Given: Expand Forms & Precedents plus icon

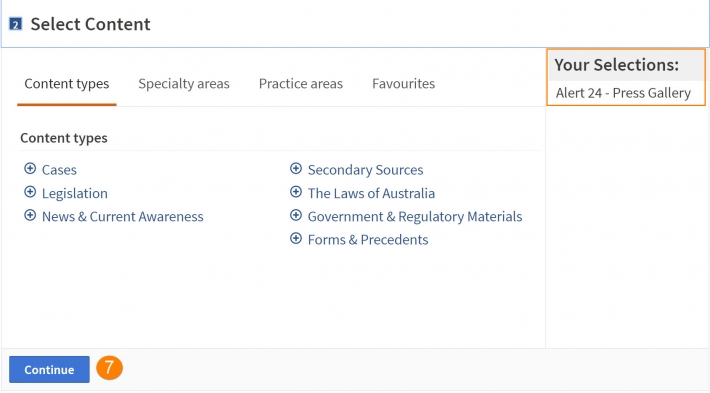Looking at the screenshot, I should [x=296, y=239].
